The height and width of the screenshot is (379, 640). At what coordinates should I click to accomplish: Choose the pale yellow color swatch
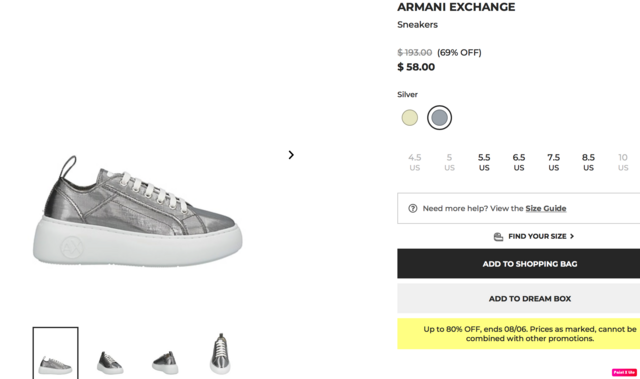409,118
